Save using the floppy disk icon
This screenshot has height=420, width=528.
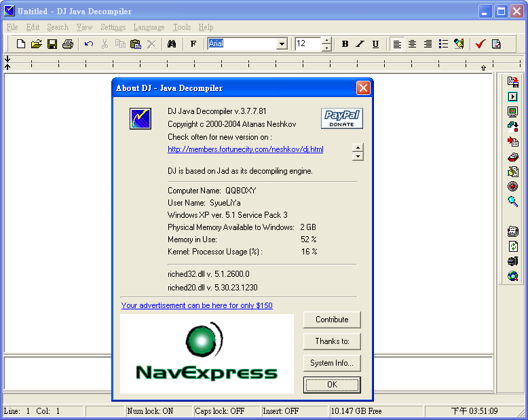(52, 43)
